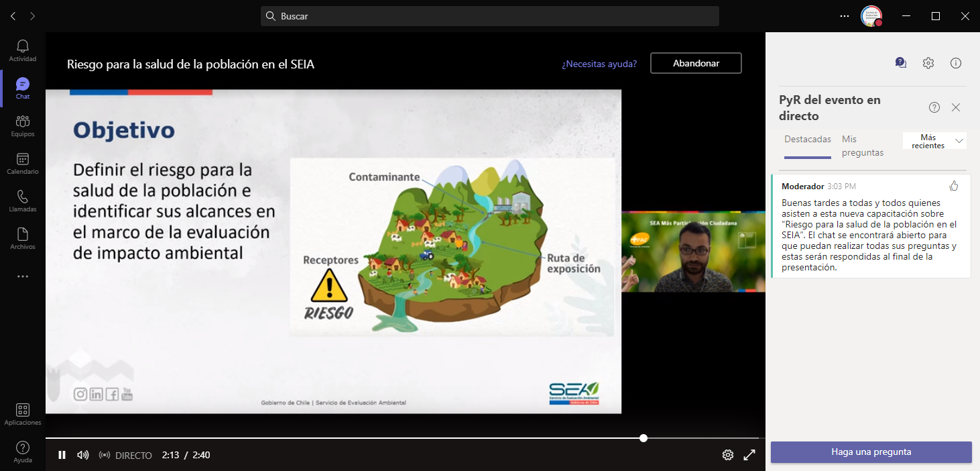Open video settings gear in player bar

(728, 455)
